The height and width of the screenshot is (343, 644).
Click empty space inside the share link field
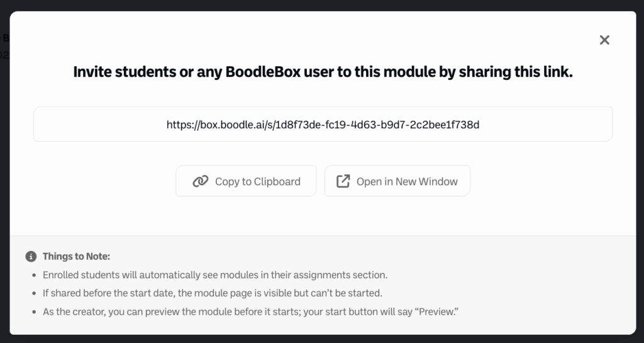click(x=94, y=125)
